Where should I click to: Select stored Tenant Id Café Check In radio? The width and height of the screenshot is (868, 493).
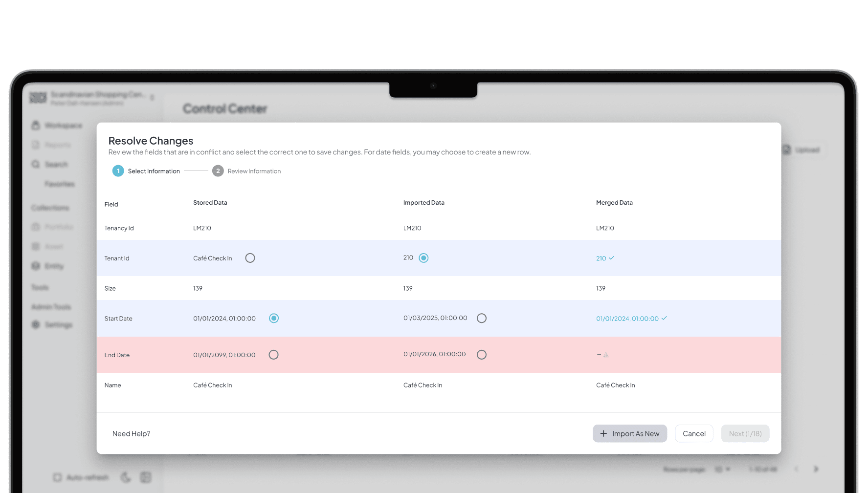250,258
